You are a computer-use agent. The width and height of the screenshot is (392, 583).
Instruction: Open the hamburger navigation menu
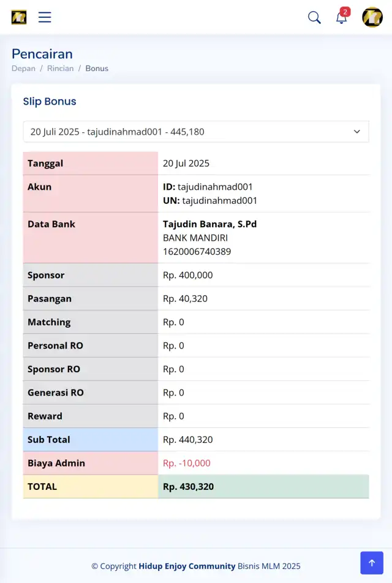[45, 17]
